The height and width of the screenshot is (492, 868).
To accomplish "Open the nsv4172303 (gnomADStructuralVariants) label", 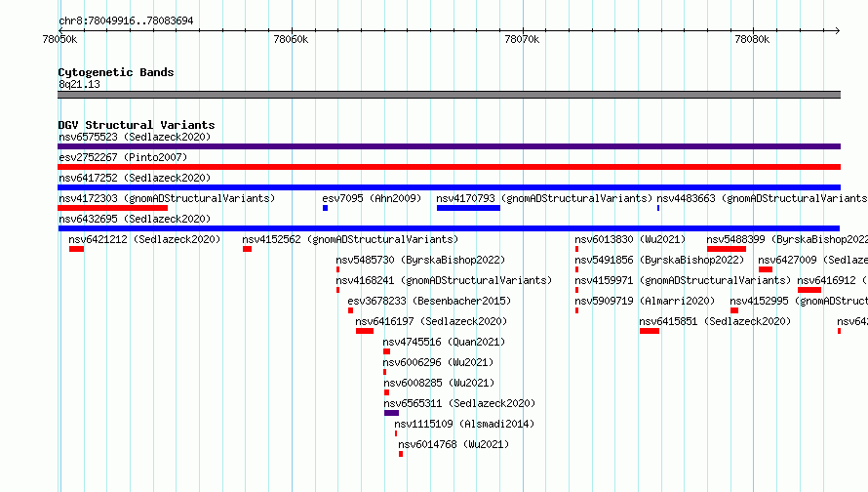I will (167, 198).
